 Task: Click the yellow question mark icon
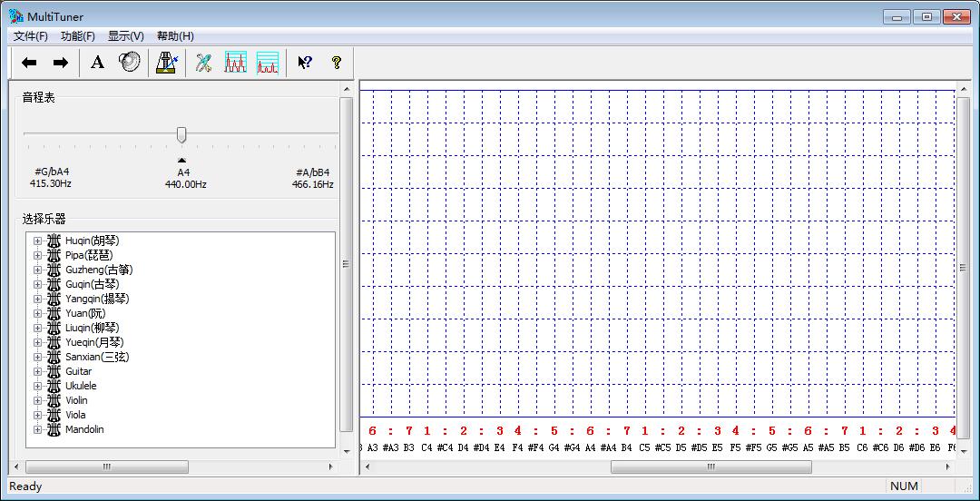336,63
